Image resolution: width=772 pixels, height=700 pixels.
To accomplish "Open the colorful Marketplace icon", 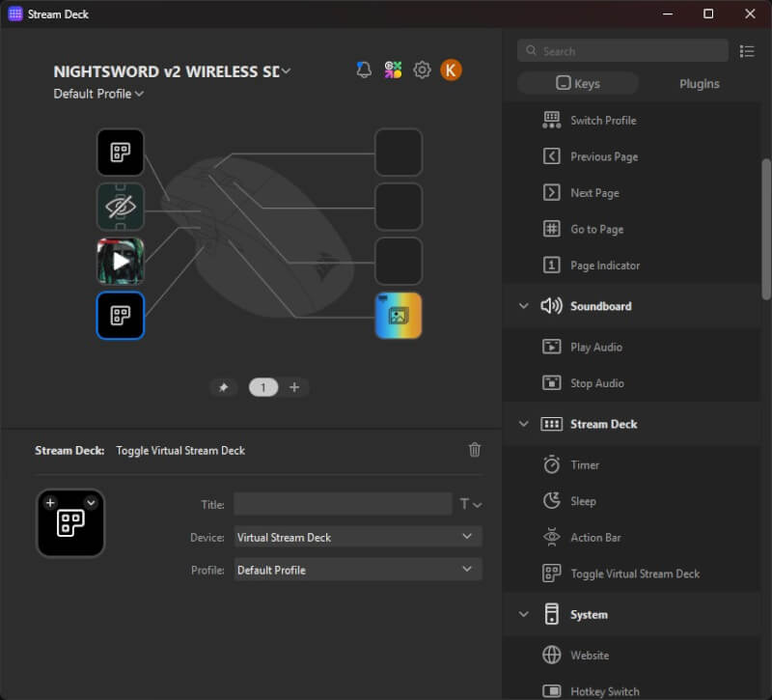I will pyautogui.click(x=393, y=70).
